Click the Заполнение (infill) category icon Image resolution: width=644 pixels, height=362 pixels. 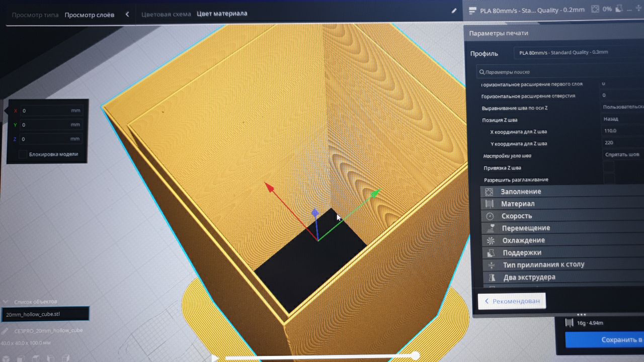(489, 192)
